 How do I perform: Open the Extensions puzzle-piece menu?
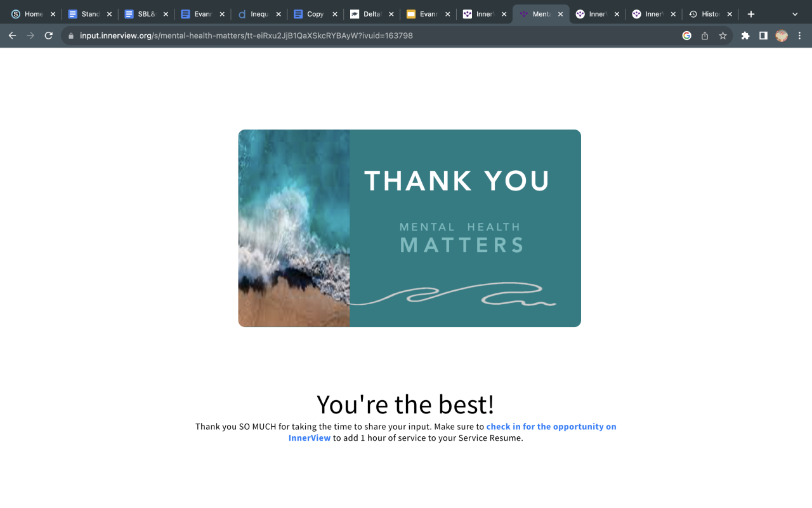pyautogui.click(x=745, y=36)
